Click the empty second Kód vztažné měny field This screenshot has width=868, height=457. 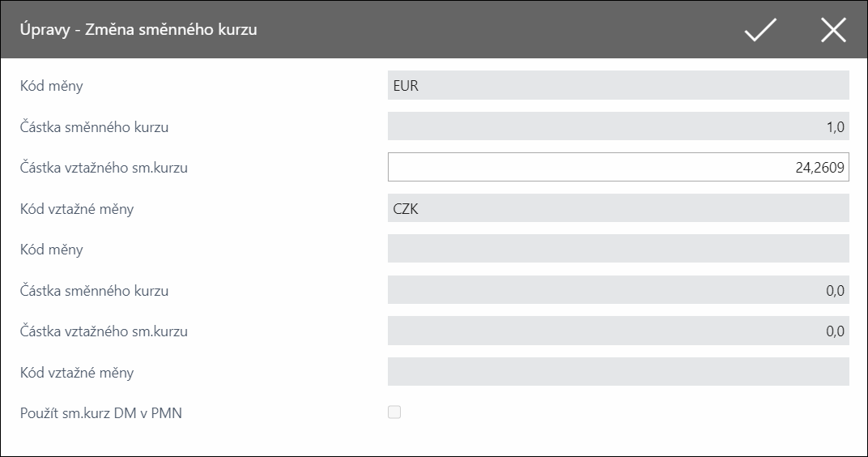click(x=619, y=372)
